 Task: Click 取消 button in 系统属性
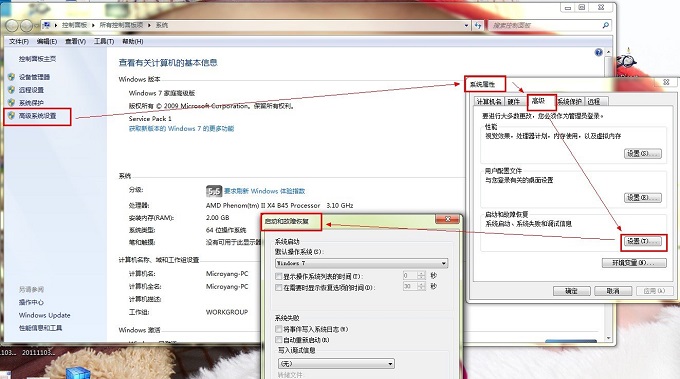pyautogui.click(x=612, y=291)
